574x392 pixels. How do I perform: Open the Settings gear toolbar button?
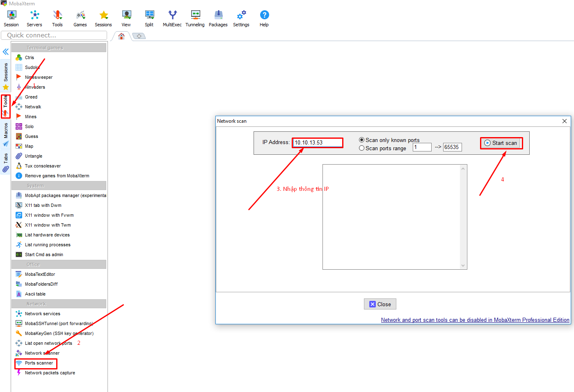pyautogui.click(x=241, y=18)
